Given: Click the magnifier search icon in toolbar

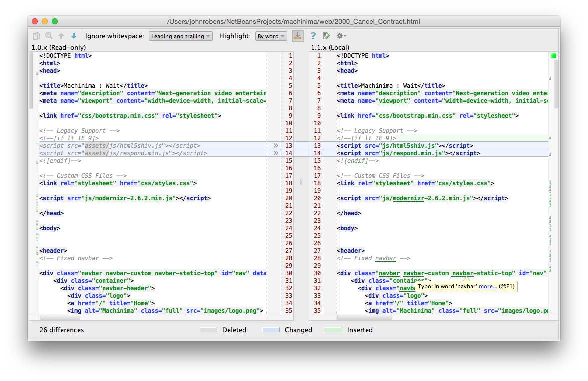Looking at the screenshot, I should click(x=49, y=36).
